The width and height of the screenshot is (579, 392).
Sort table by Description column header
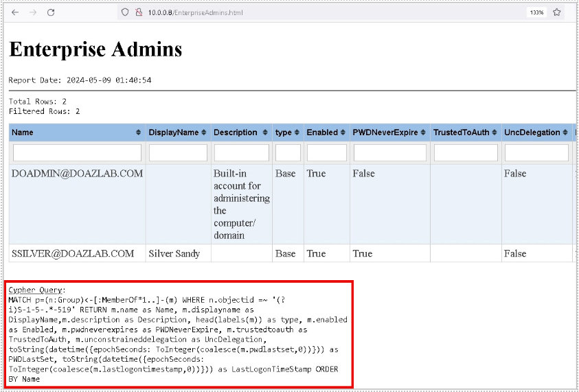(241, 132)
